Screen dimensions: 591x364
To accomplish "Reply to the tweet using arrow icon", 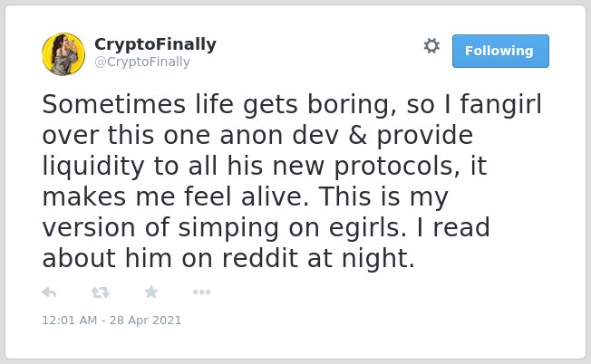I will 49,292.
